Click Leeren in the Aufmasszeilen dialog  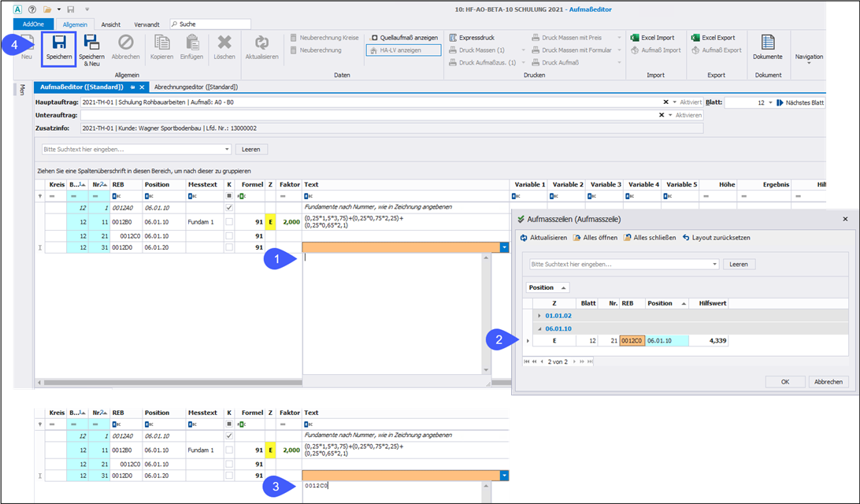coord(738,265)
